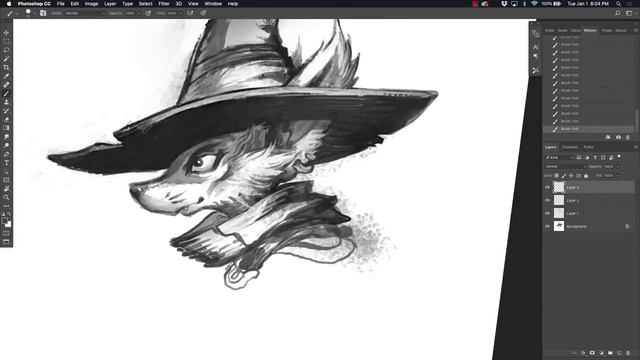The width and height of the screenshot is (640, 360).
Task: Hide Layer 1 visibility eye
Action: point(548,213)
